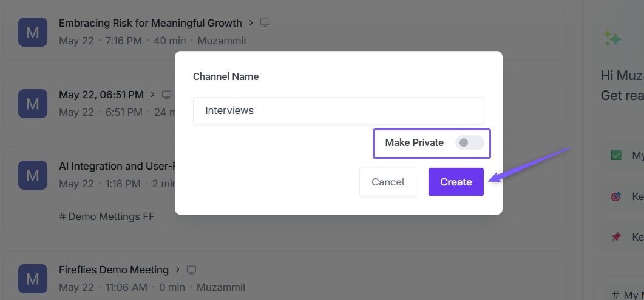Open avatar M of Fireflies Demo Meeting

coord(33,279)
